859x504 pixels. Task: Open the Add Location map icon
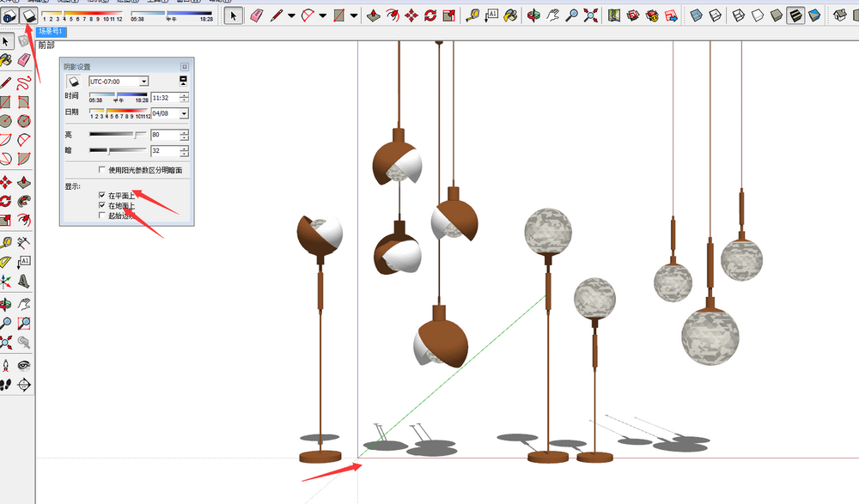point(614,16)
